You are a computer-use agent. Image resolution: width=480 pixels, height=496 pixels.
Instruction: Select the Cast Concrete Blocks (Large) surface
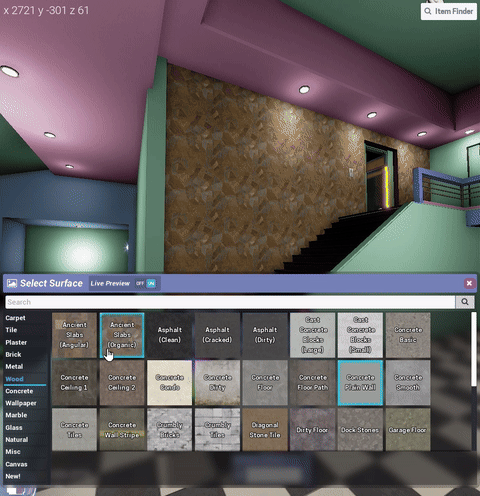(313, 335)
